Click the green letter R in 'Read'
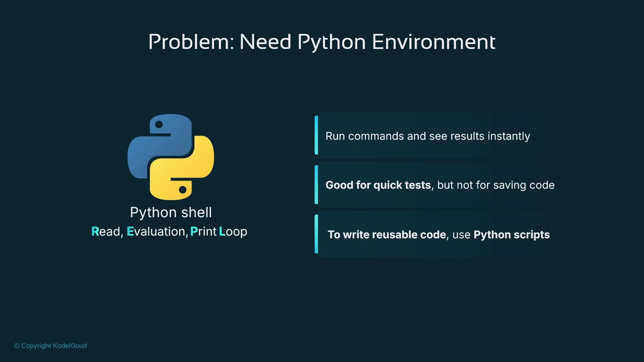This screenshot has height=362, width=644. click(95, 231)
